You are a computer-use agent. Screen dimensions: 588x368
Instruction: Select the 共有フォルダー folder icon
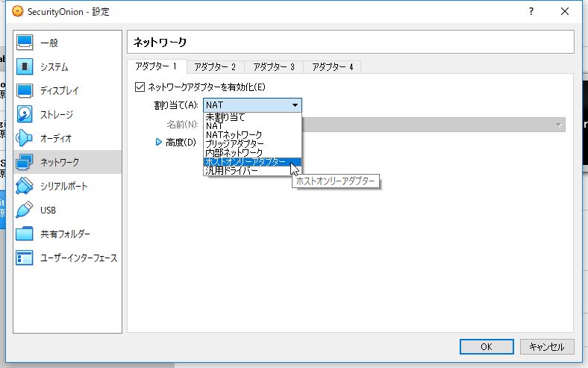coord(25,234)
